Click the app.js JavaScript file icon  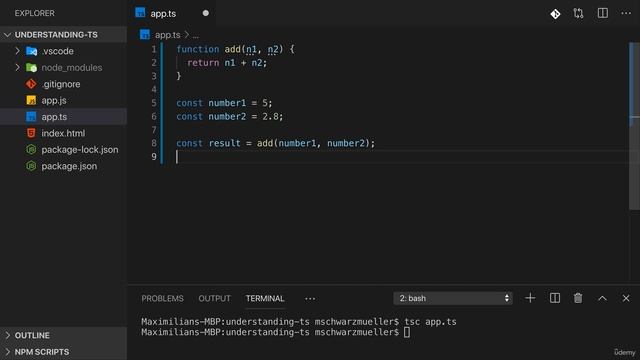pyautogui.click(x=31, y=100)
